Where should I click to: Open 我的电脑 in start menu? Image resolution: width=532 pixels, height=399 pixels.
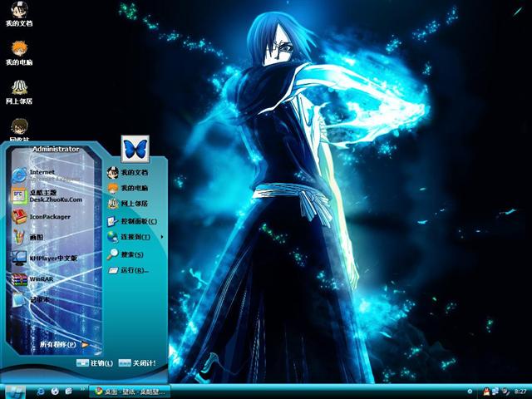(x=127, y=188)
